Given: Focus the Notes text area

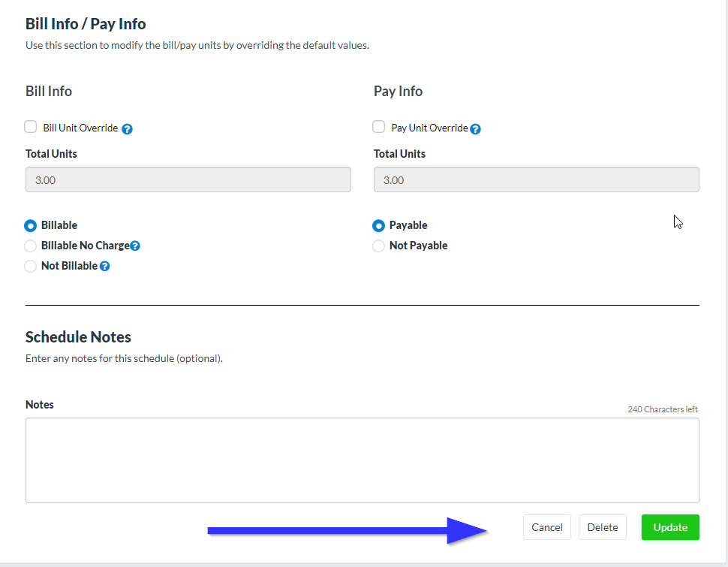Looking at the screenshot, I should pyautogui.click(x=362, y=460).
